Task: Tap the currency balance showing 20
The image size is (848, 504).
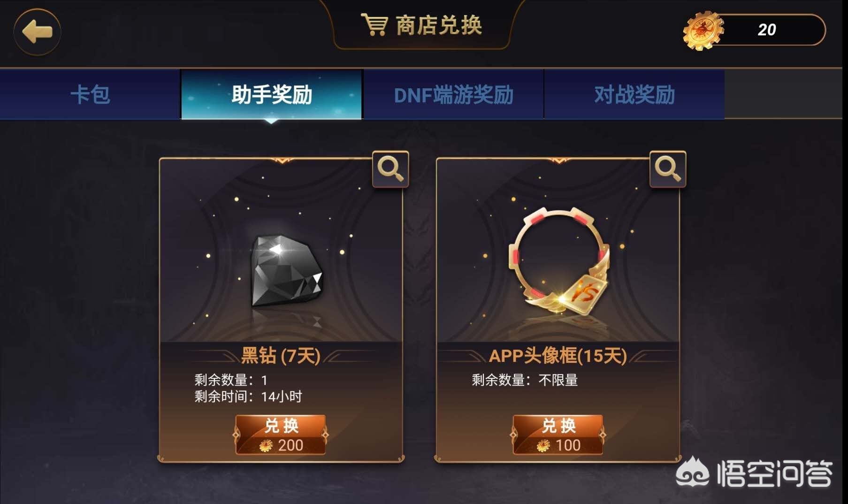Action: pos(766,30)
